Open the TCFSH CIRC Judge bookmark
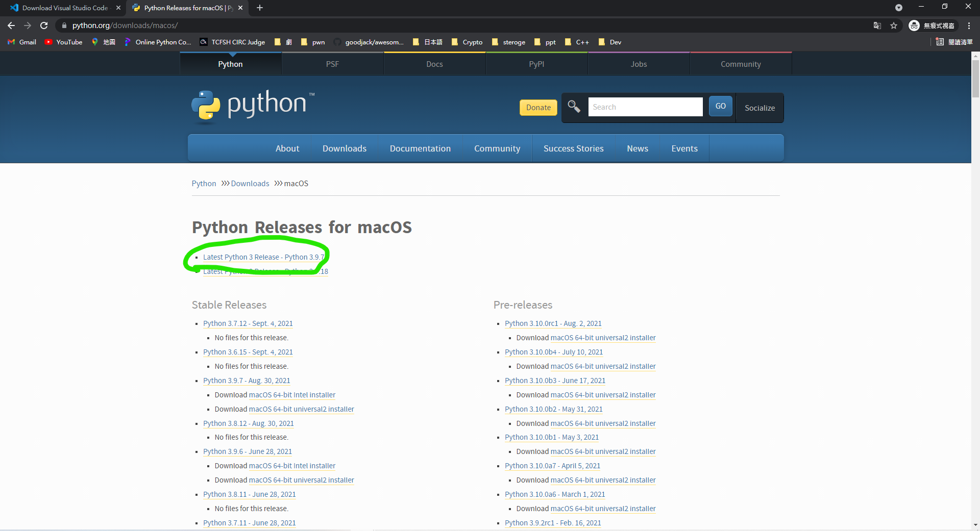 (x=232, y=42)
